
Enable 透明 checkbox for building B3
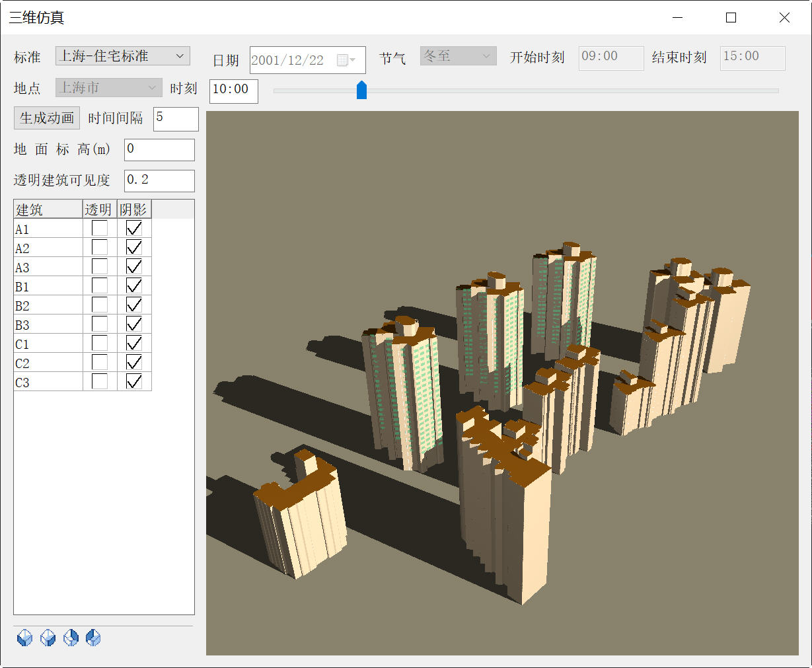coord(100,324)
